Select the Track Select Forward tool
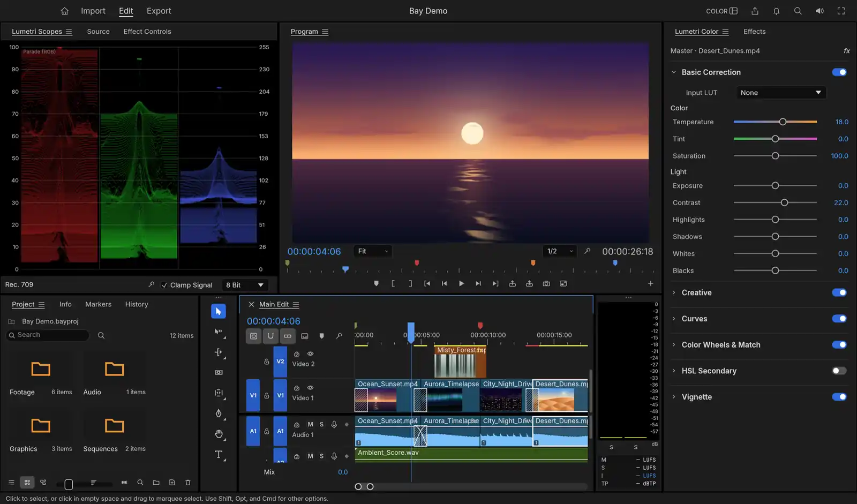857x504 pixels. [x=218, y=332]
